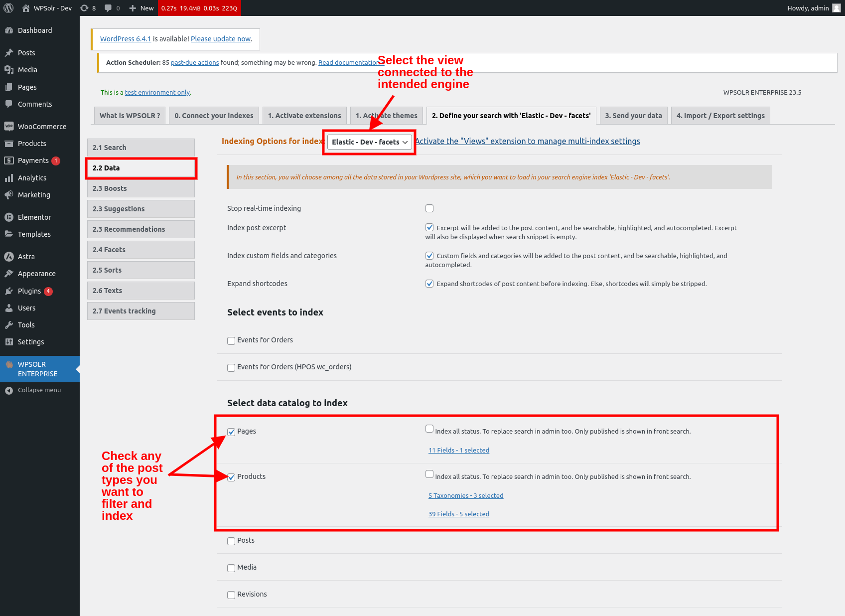Click the Appearance paintbrush icon
This screenshot has width=845, height=616.
[x=9, y=274]
